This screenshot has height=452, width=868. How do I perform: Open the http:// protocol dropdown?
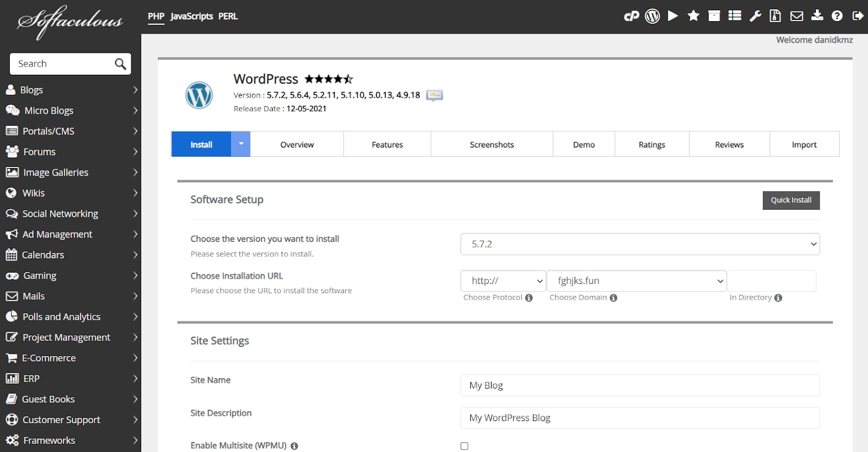pos(503,281)
